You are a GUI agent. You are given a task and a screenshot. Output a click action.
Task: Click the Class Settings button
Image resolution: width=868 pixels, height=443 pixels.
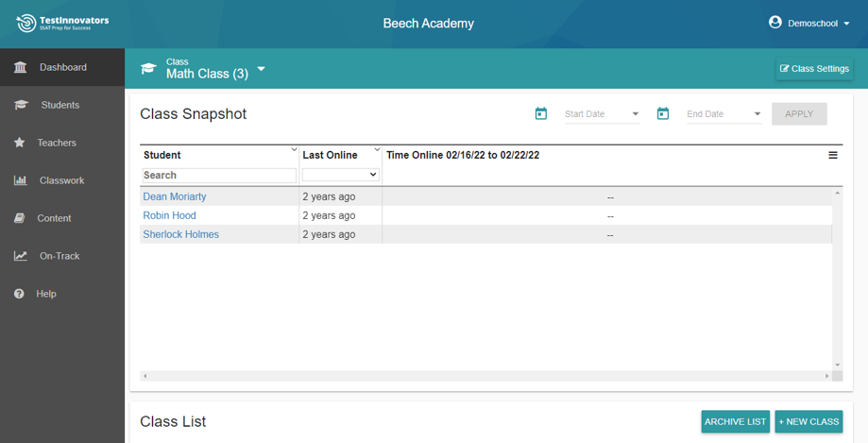coord(814,69)
